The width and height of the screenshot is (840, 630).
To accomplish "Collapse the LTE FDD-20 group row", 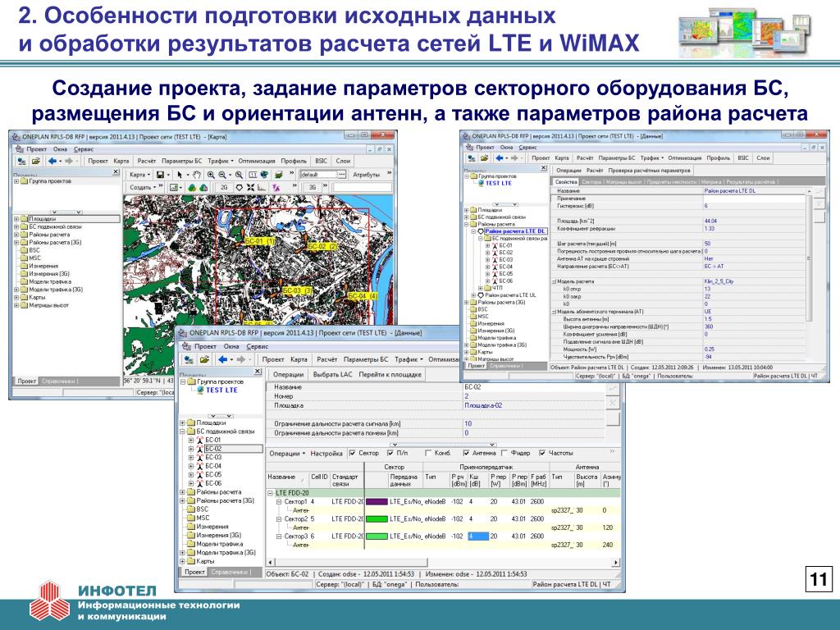I will click(271, 493).
